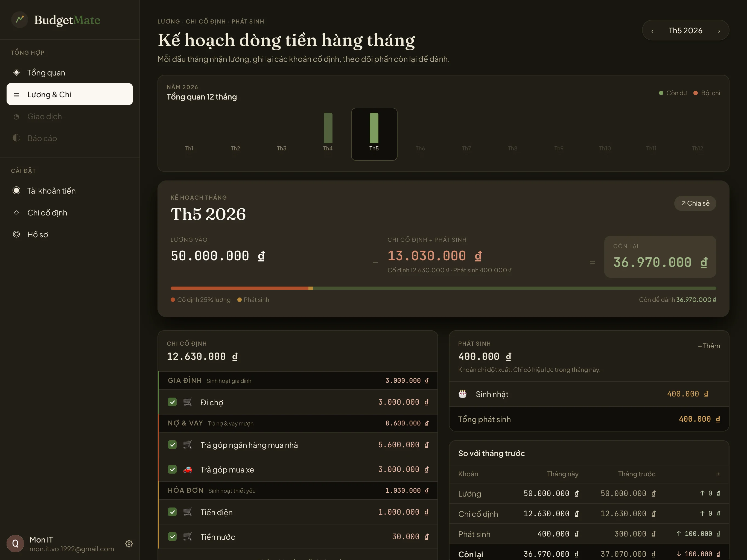This screenshot has width=747, height=560.
Task: Go to next month arrow
Action: [x=719, y=31]
